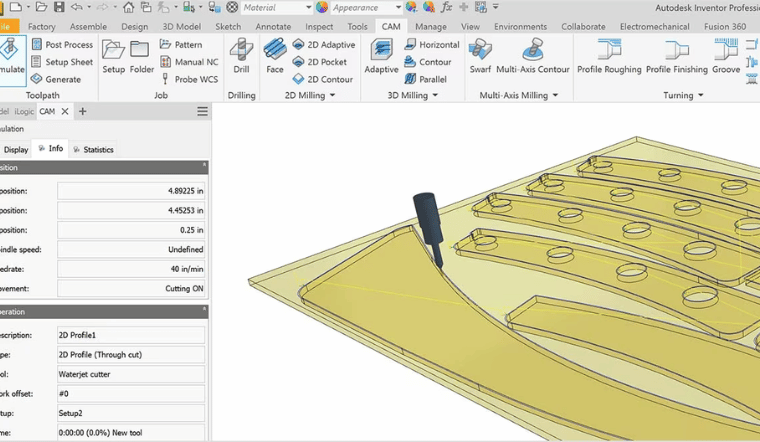The width and height of the screenshot is (760, 442).
Task: Open the Factory ribbon tab
Action: [x=42, y=27]
